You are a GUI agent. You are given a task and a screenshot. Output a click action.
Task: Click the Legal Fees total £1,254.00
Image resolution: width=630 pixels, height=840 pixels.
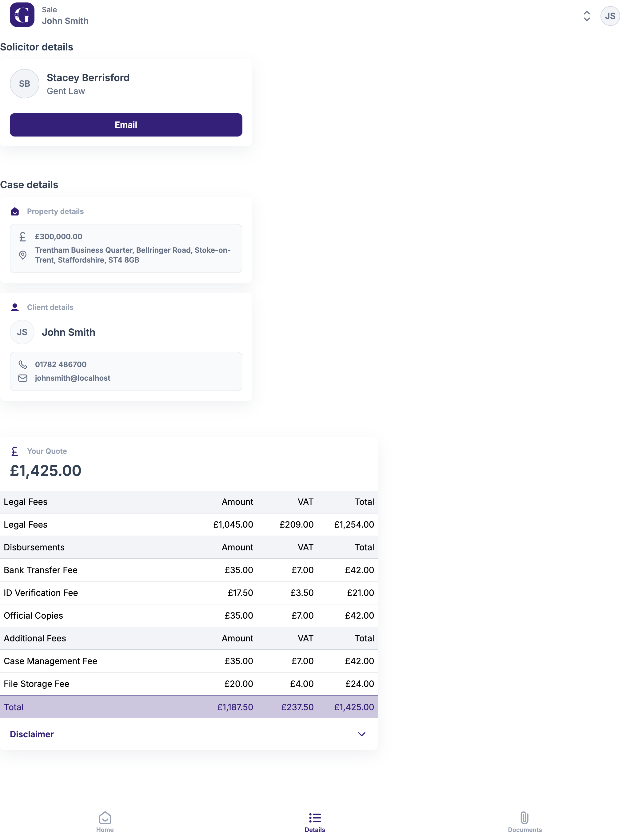click(354, 525)
